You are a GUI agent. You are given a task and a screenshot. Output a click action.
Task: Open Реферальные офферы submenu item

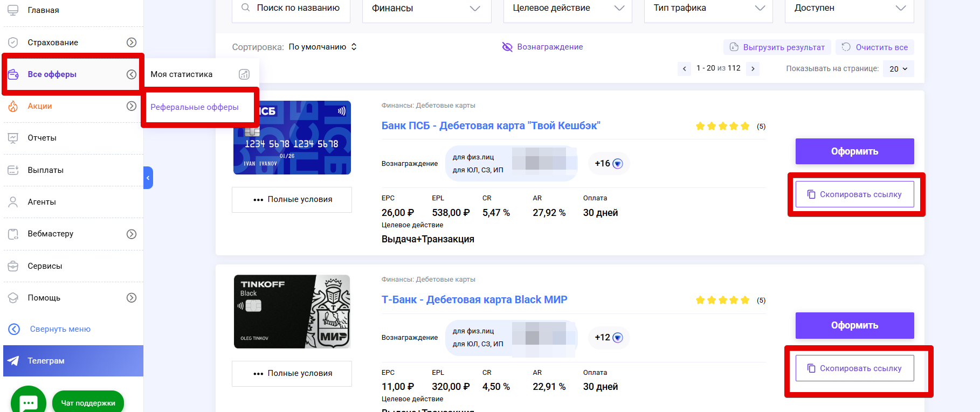tap(195, 107)
